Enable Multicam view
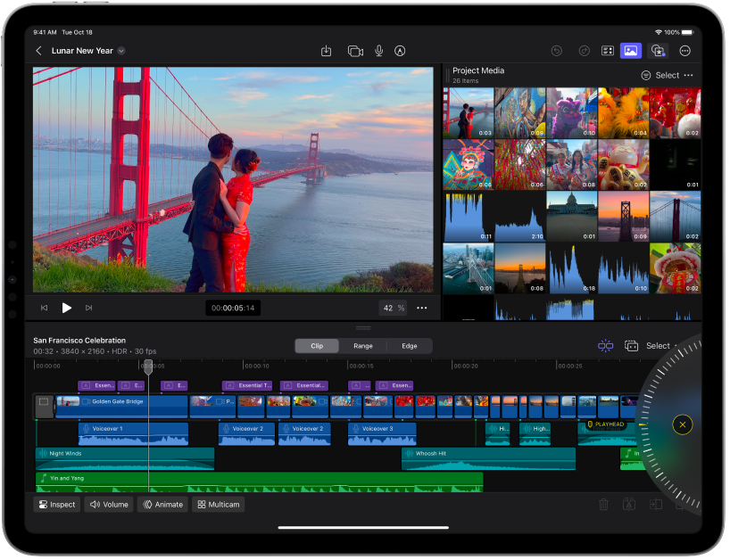Screen dimensions: 730x560 (218, 504)
